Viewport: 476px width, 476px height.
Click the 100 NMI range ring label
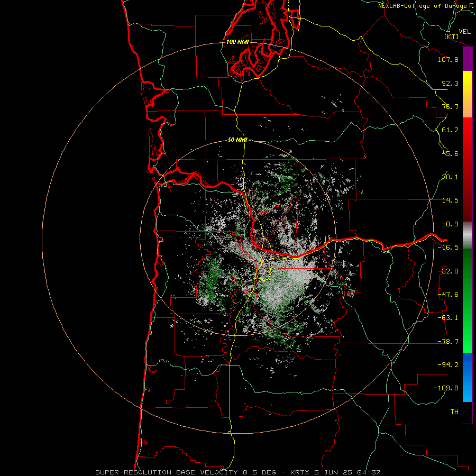tap(237, 42)
